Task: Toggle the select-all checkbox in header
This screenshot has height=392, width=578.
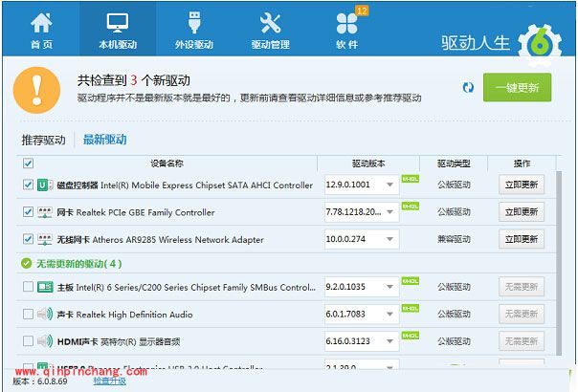Action: point(28,163)
